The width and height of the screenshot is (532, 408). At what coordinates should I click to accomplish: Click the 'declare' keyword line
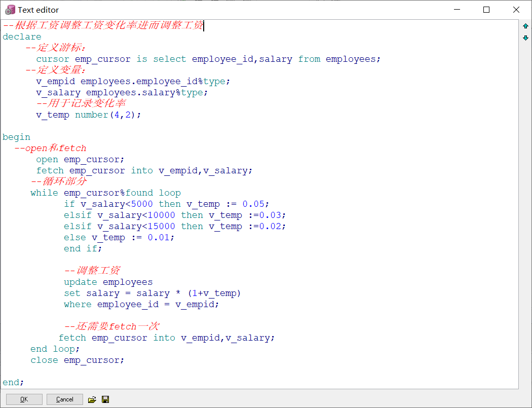coord(22,36)
